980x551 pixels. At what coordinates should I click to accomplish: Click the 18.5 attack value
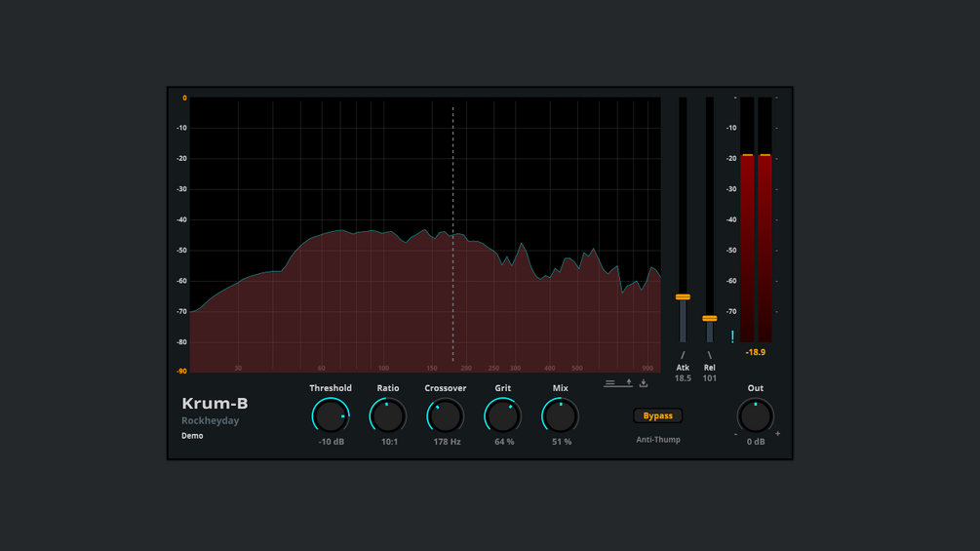click(x=683, y=378)
